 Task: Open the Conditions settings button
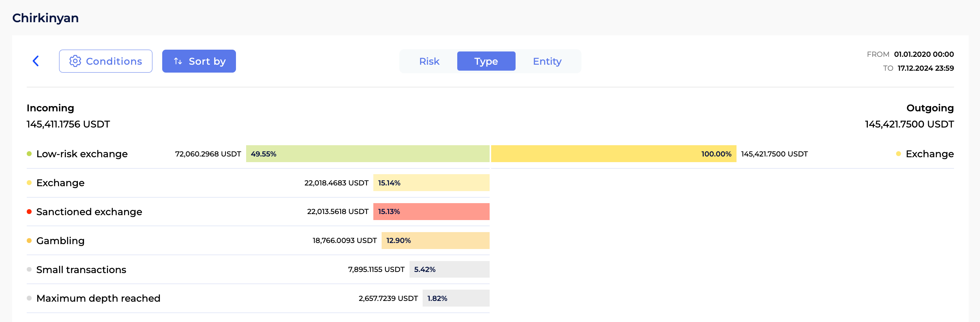(105, 61)
